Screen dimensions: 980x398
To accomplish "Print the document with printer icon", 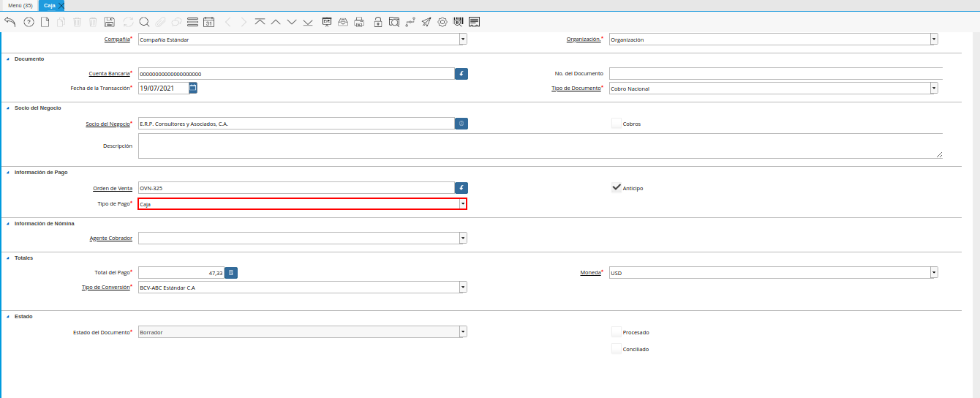I will [x=359, y=22].
